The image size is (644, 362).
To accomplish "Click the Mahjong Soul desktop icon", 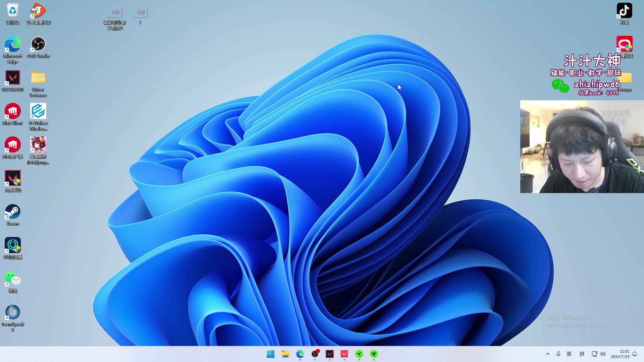I will (38, 145).
